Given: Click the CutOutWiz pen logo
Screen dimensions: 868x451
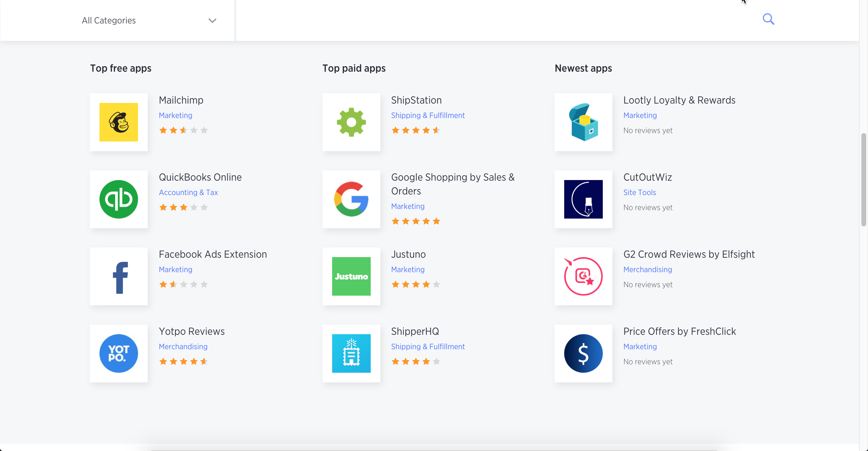Looking at the screenshot, I should [x=583, y=199].
